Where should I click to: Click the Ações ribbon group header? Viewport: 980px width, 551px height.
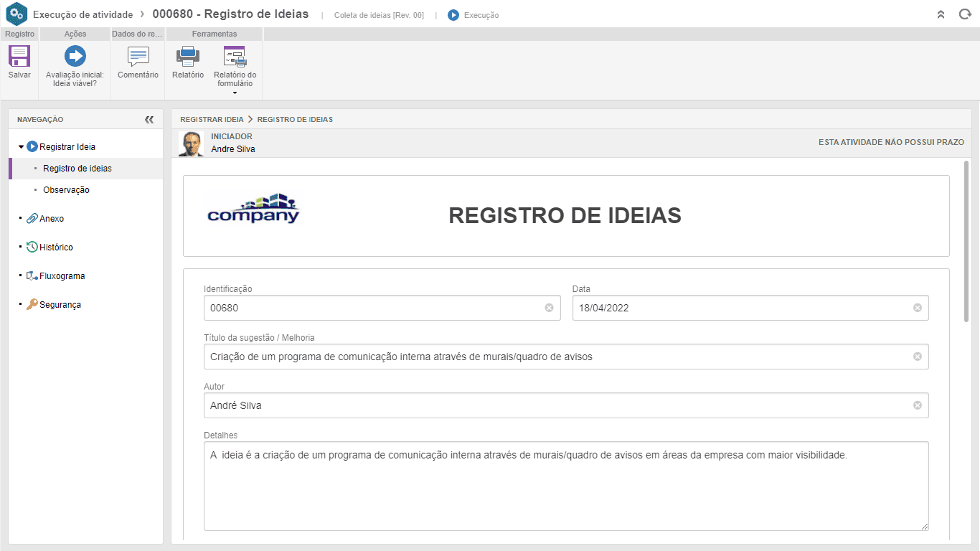75,34
